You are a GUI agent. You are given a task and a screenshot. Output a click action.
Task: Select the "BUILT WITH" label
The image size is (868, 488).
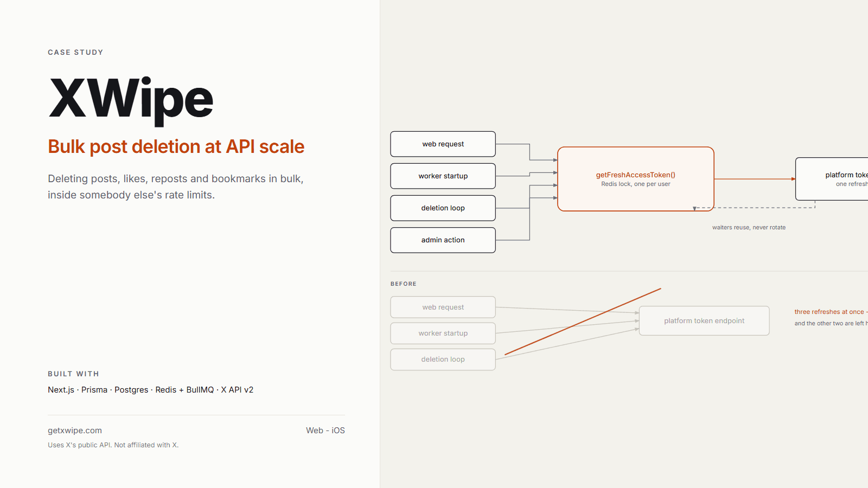tap(73, 374)
